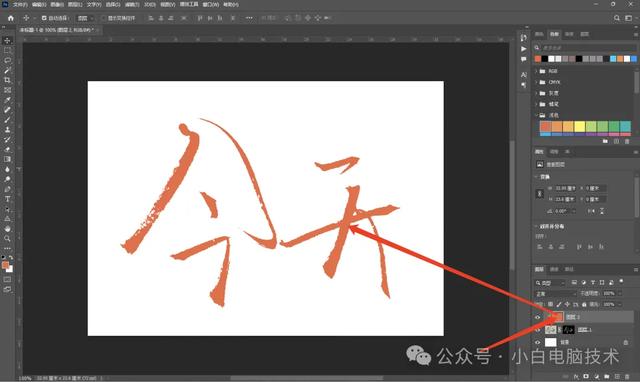
Task: Select the Zoom (magnifier) tool
Action: [7, 239]
